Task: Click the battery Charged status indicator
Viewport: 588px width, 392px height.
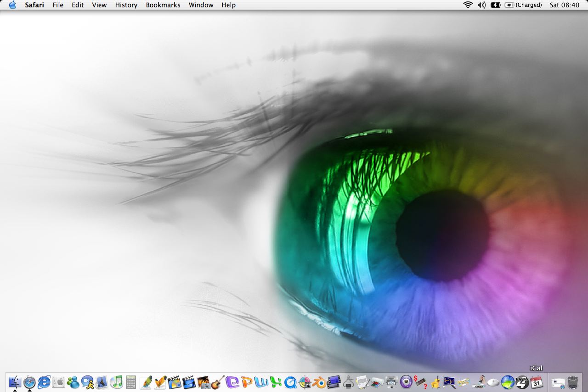Action: click(524, 5)
